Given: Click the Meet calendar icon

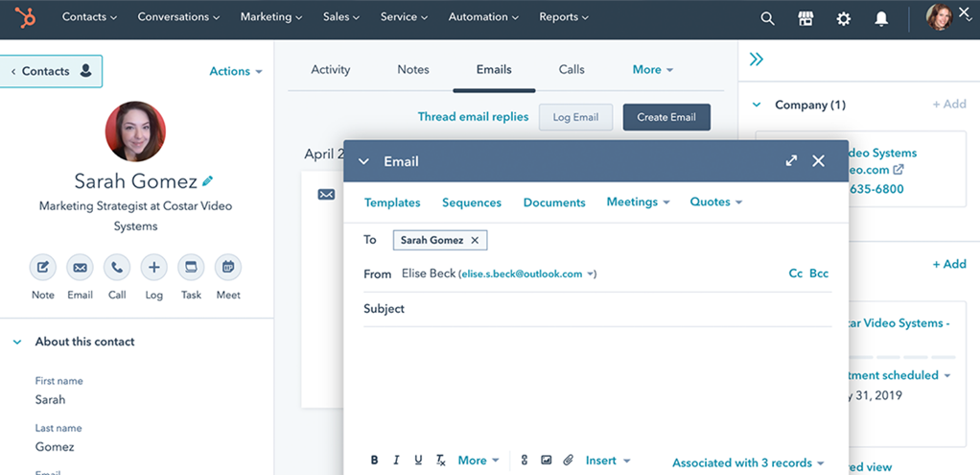Looking at the screenshot, I should pos(228,268).
